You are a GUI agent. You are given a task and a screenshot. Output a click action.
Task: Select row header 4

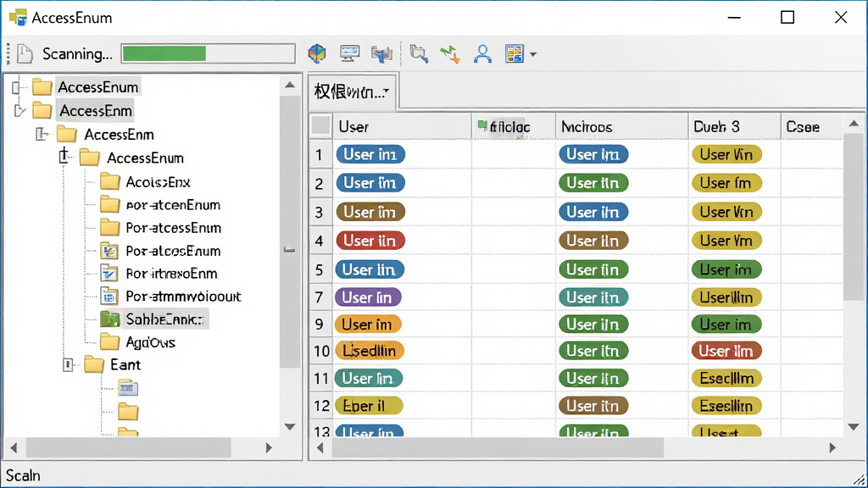[x=320, y=241]
